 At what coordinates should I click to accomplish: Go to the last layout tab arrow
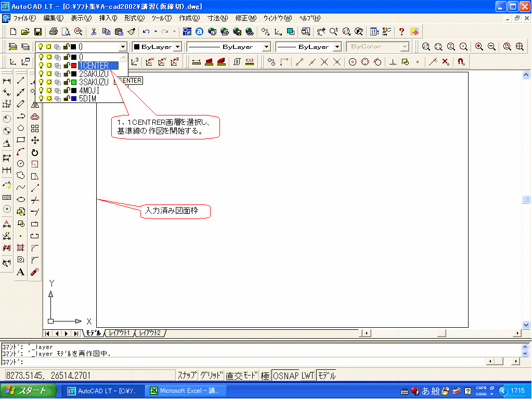(x=76, y=333)
